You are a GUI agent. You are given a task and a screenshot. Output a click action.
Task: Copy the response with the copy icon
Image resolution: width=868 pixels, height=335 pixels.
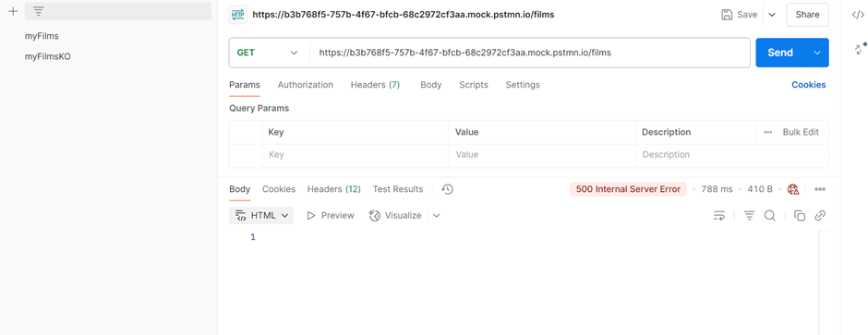click(x=800, y=216)
